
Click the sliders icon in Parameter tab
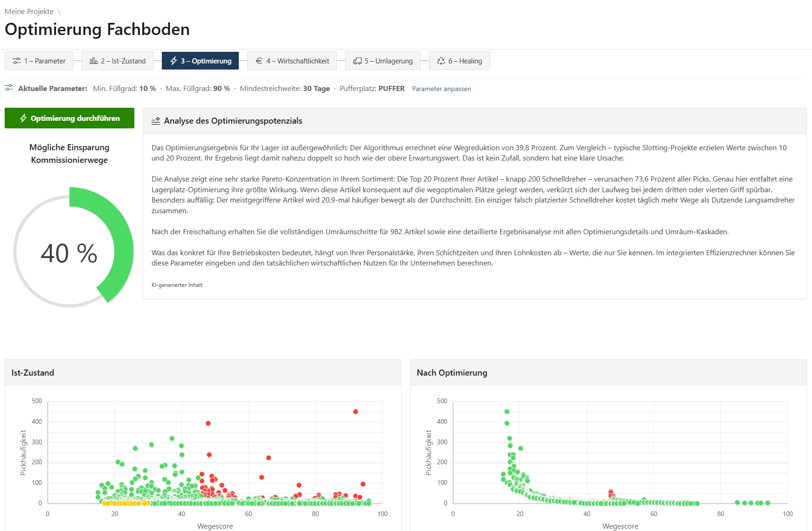[x=17, y=61]
